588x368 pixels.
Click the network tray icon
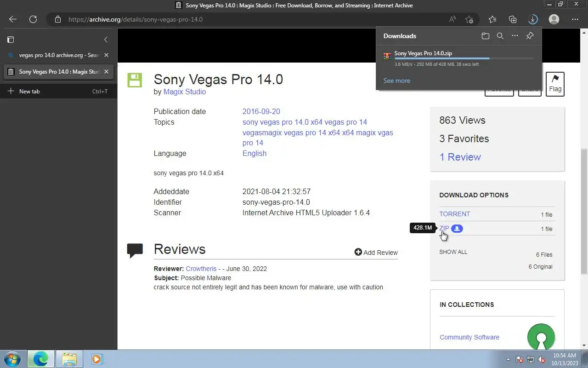(x=531, y=359)
